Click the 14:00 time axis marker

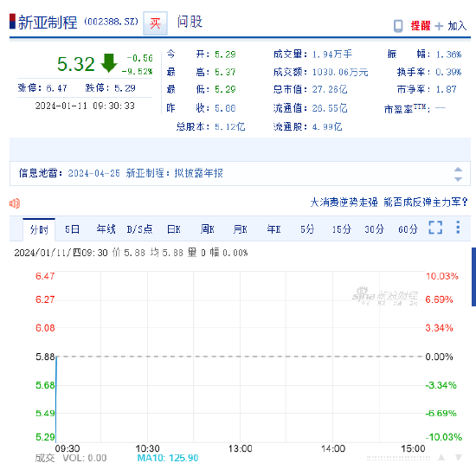coord(333,448)
